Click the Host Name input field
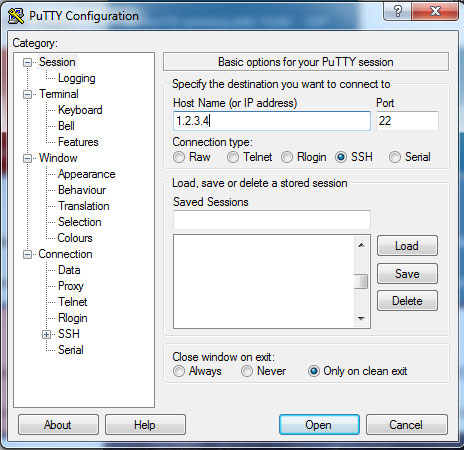 pos(272,121)
